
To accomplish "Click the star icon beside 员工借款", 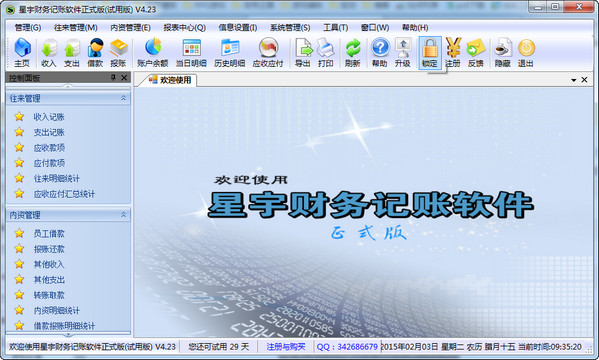I will pyautogui.click(x=19, y=233).
